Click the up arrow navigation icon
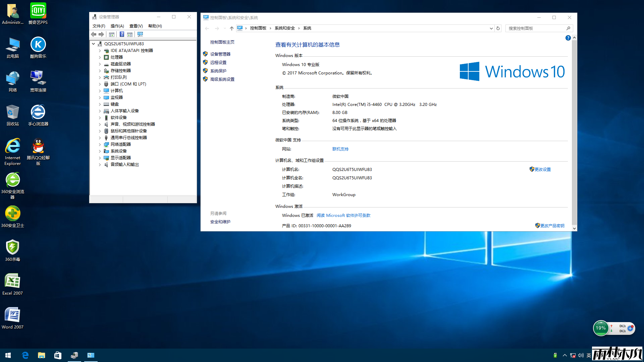This screenshot has height=362, width=644. 231,28
